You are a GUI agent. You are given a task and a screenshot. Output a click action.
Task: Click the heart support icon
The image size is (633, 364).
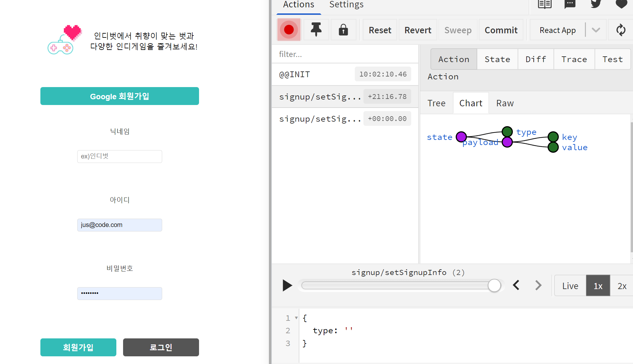[621, 4]
